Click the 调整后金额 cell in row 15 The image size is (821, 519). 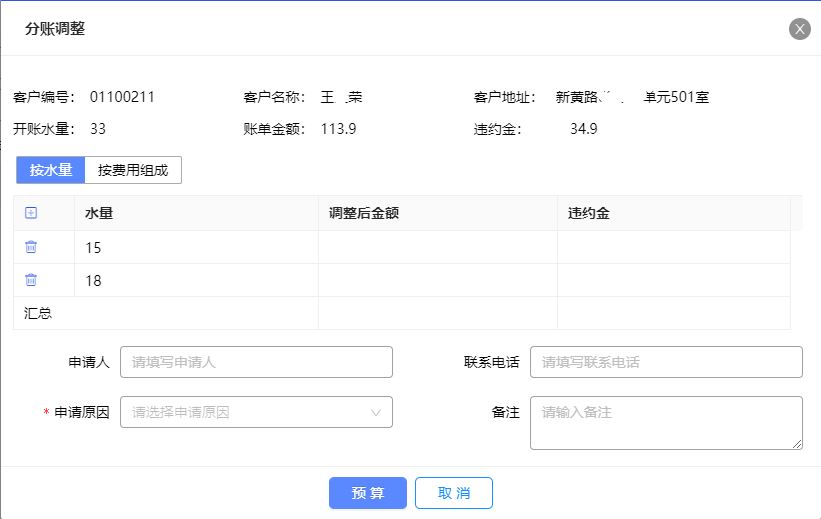tap(438, 247)
